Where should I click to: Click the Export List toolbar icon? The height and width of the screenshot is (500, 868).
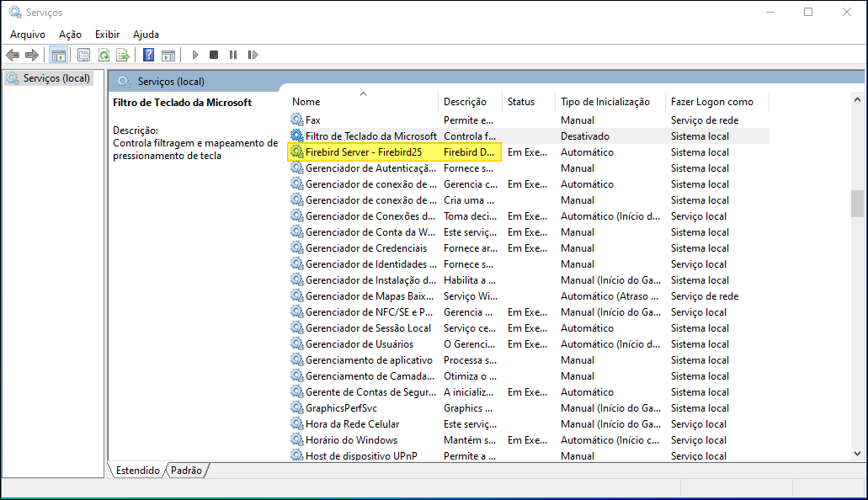123,55
